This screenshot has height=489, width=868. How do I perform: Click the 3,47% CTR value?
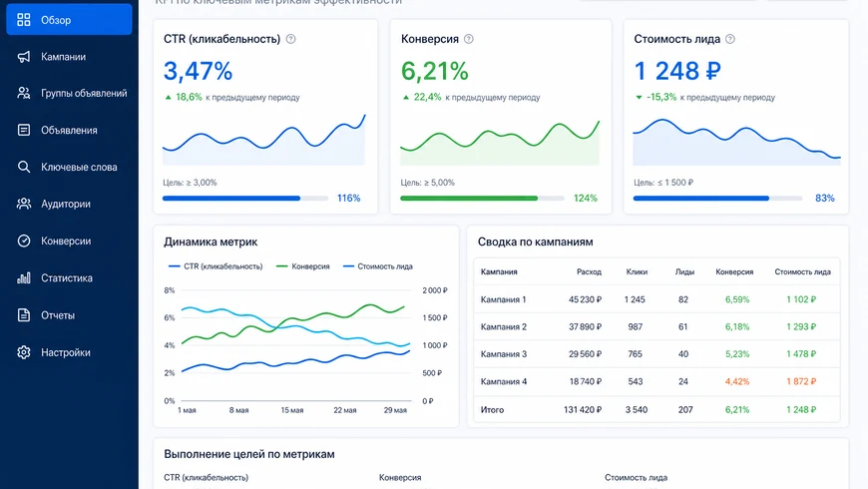(x=198, y=71)
